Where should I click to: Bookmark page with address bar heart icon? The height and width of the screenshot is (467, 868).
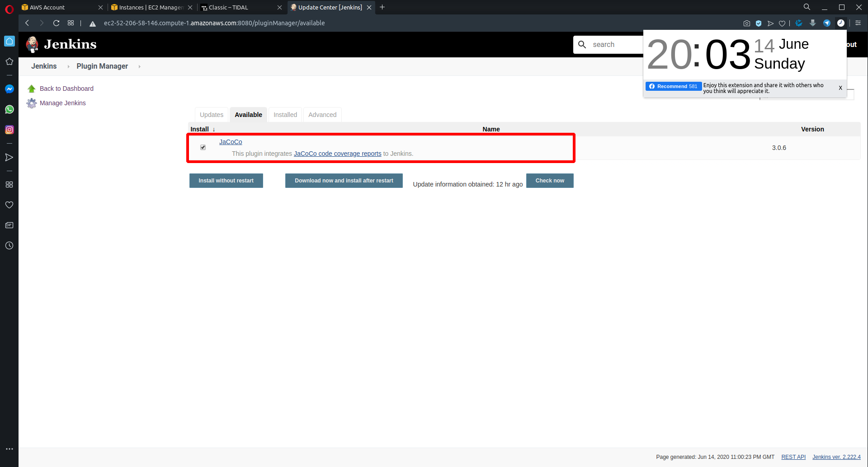[x=782, y=23]
